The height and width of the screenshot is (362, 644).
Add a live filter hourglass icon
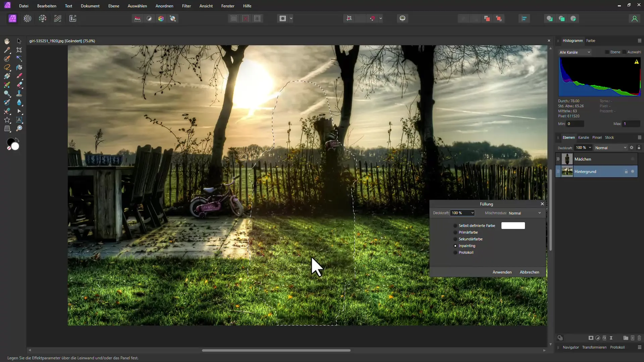click(611, 338)
